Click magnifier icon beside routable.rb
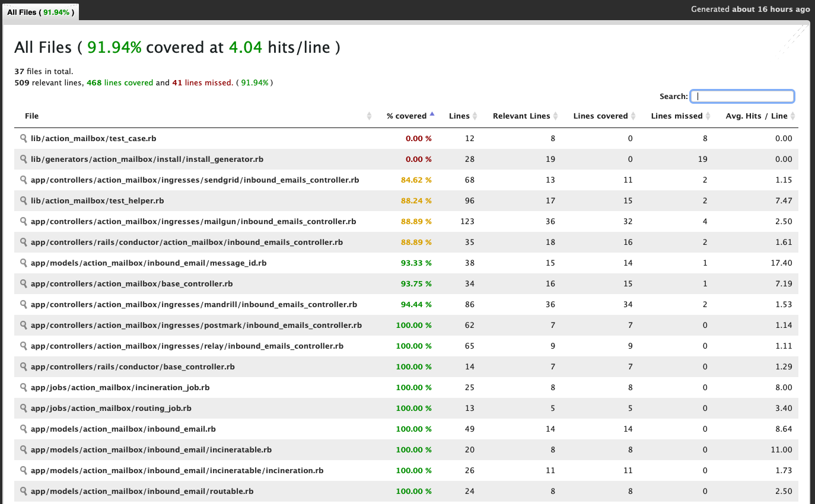This screenshot has width=815, height=504. click(24, 491)
